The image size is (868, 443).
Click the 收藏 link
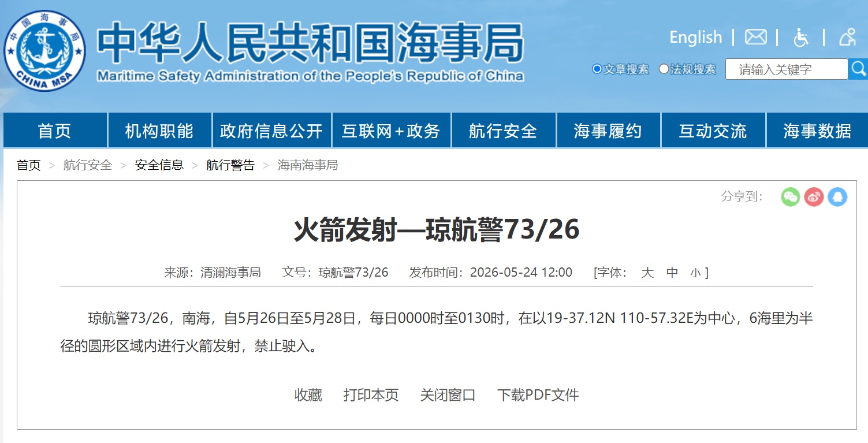(x=308, y=395)
